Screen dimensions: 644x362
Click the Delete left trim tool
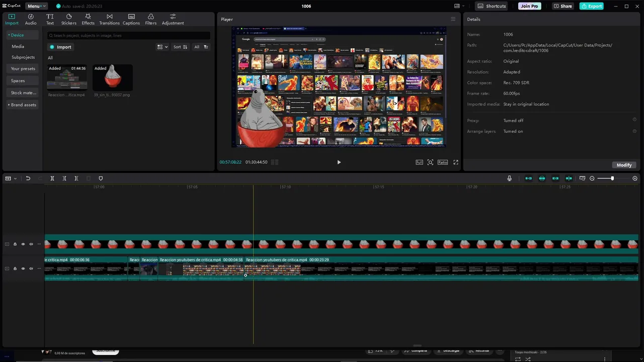[x=64, y=178]
